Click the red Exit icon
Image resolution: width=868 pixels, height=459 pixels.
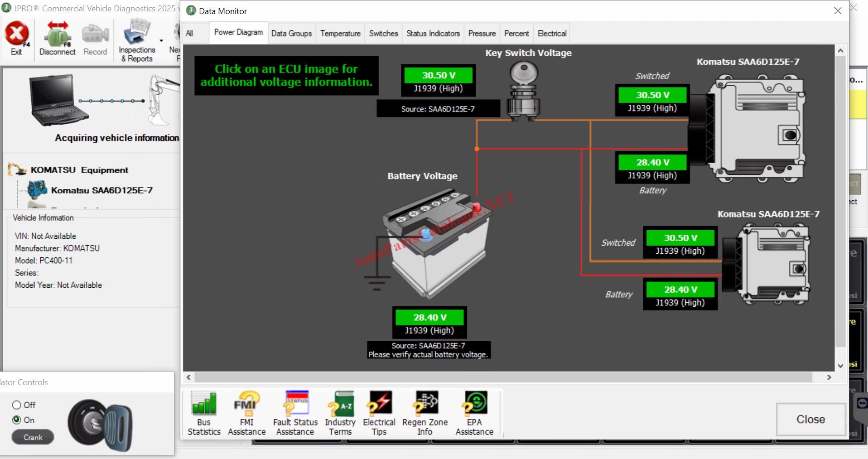[x=17, y=34]
